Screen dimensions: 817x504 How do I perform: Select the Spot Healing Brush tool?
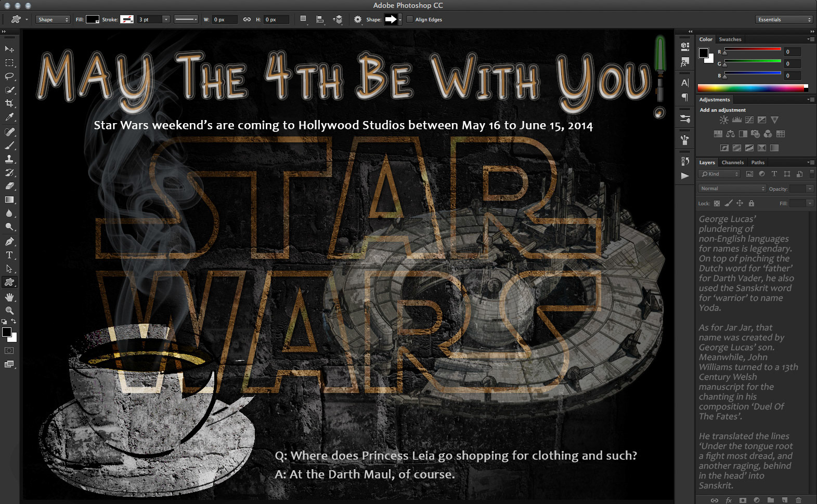pos(9,132)
